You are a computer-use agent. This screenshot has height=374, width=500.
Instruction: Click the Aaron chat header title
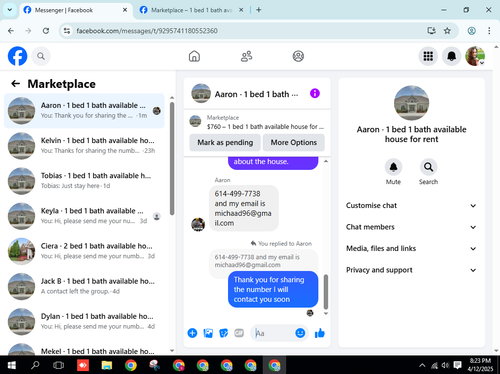256,94
